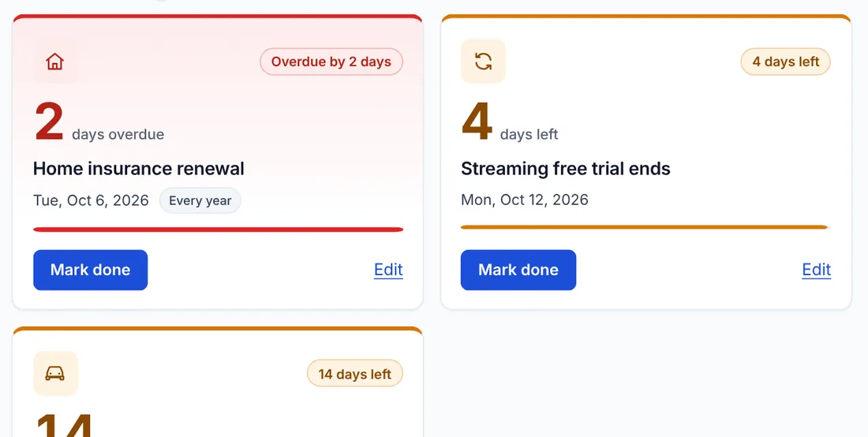Mark Streaming free trial as done
Screen dimensions: 868x437
click(x=518, y=270)
